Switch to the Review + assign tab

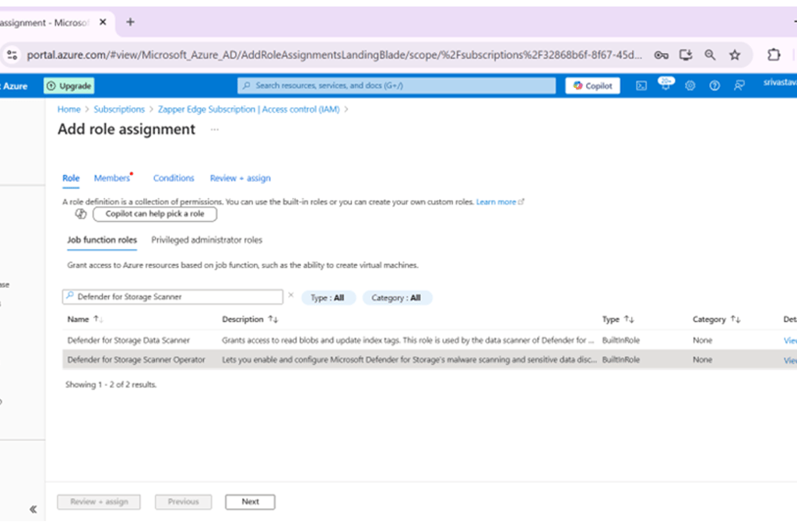click(x=241, y=178)
